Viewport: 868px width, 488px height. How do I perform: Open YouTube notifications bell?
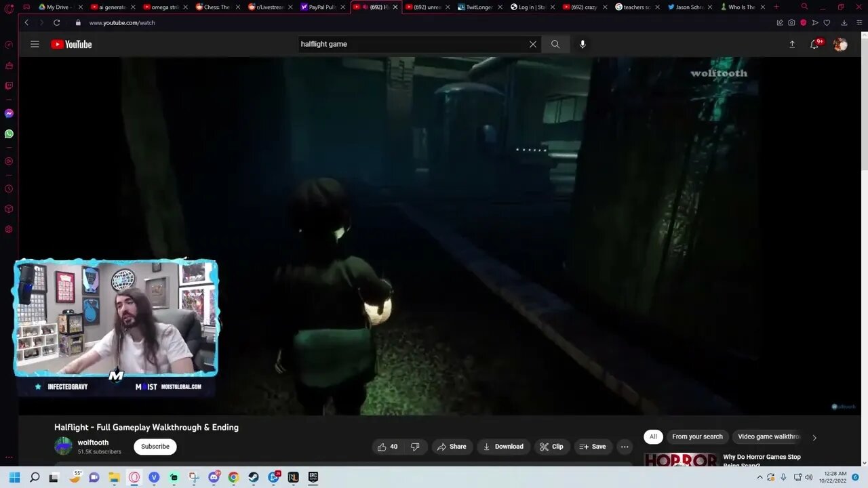point(814,44)
